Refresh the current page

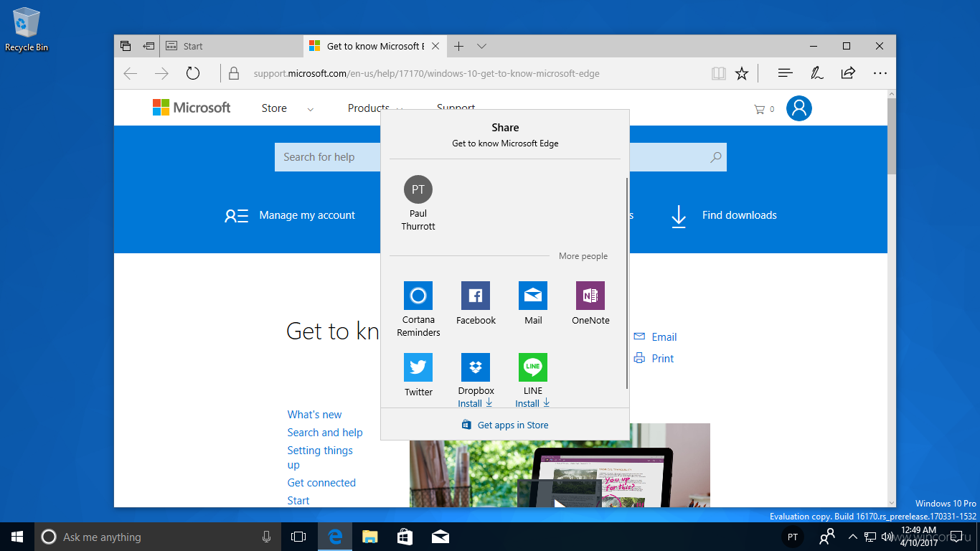click(x=193, y=73)
